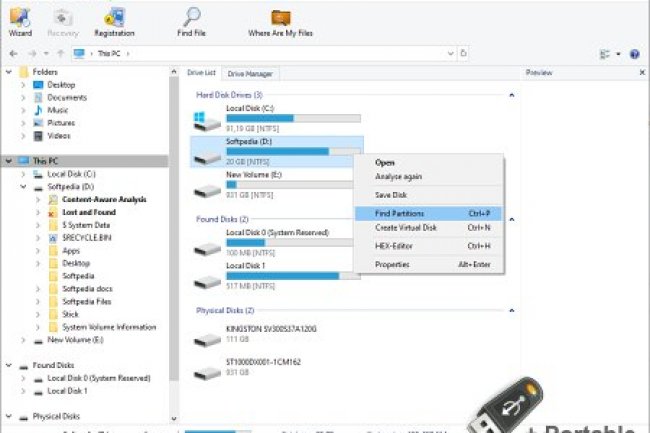
Task: Click the Registration toolbar icon
Action: click(114, 20)
